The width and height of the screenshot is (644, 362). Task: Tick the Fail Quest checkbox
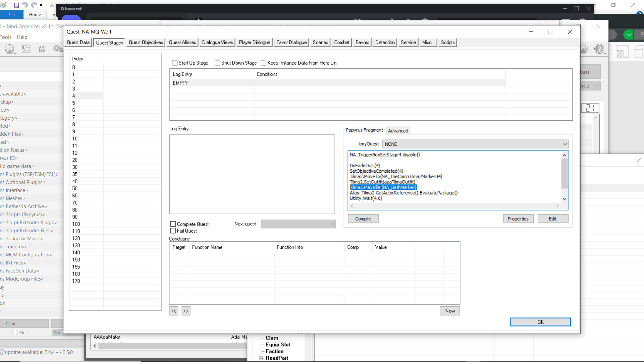point(173,231)
